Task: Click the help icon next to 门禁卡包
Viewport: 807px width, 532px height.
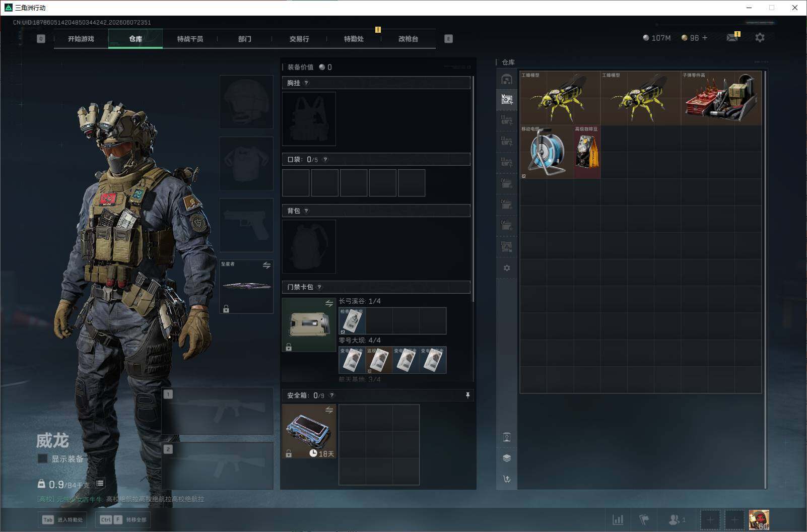Action: pyautogui.click(x=319, y=287)
